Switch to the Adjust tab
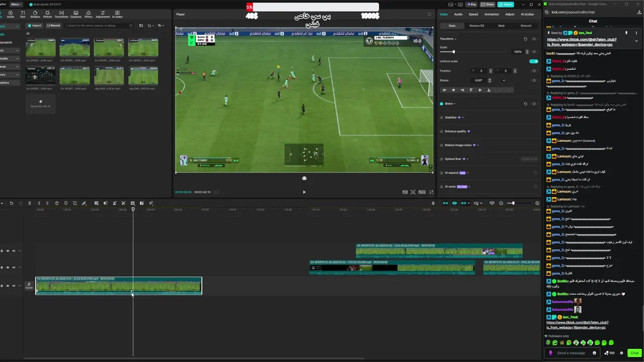This screenshot has height=362, width=644. (510, 14)
